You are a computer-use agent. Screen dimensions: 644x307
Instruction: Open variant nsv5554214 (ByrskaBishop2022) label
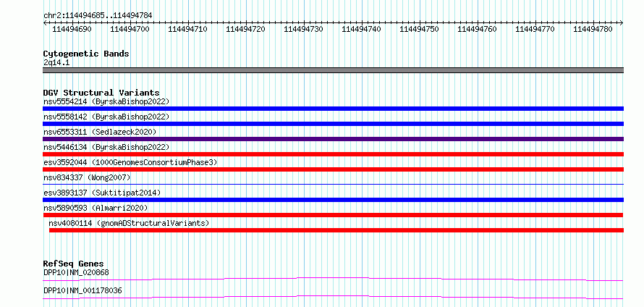[106, 101]
